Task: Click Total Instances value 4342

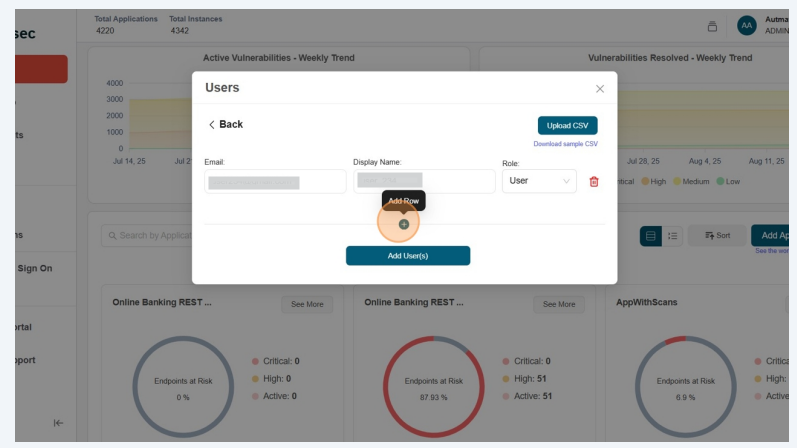Action: [180, 31]
